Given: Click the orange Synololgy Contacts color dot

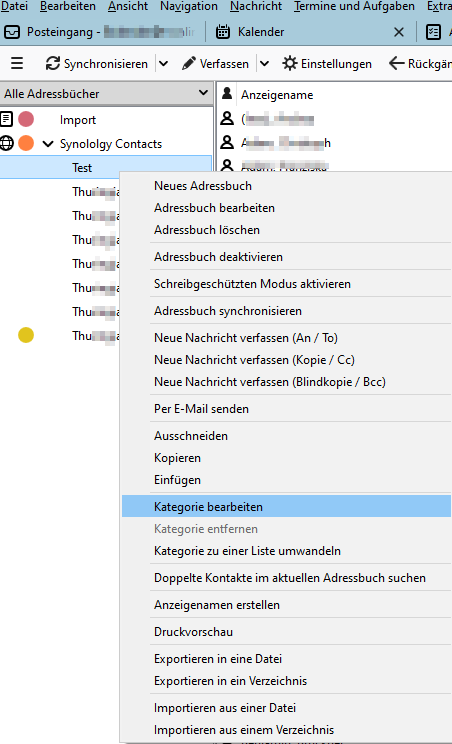Looking at the screenshot, I should click(26, 143).
